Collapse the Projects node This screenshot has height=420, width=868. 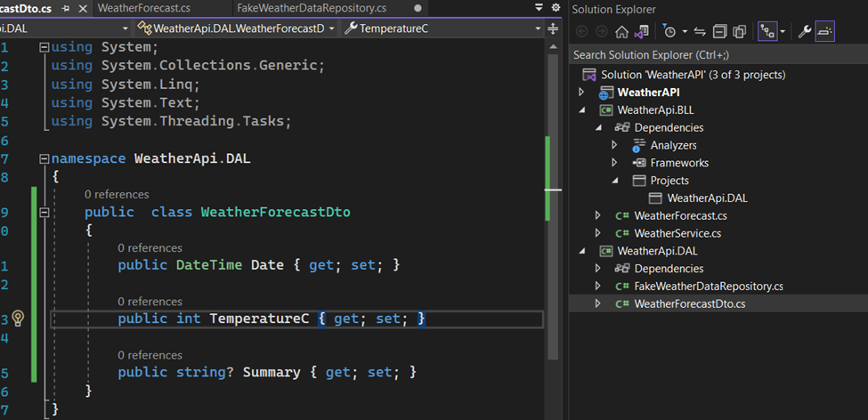[614, 181]
